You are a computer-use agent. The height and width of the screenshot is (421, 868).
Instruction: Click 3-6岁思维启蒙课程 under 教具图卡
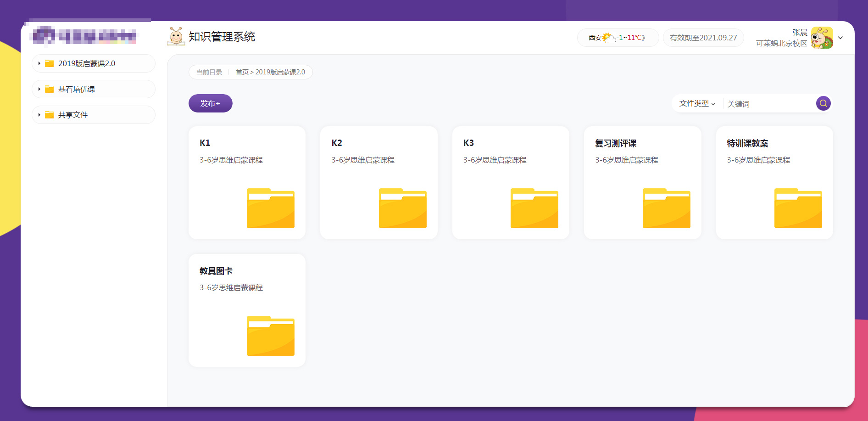[x=231, y=287]
